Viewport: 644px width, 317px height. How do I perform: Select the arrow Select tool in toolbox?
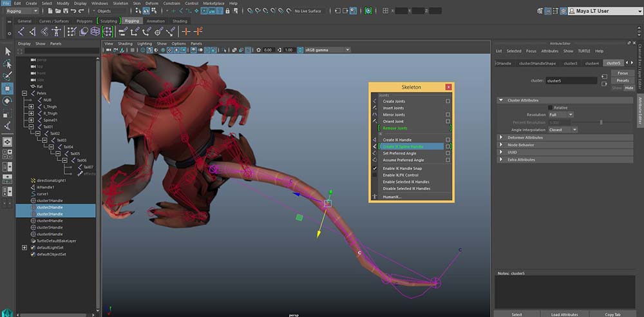click(8, 52)
